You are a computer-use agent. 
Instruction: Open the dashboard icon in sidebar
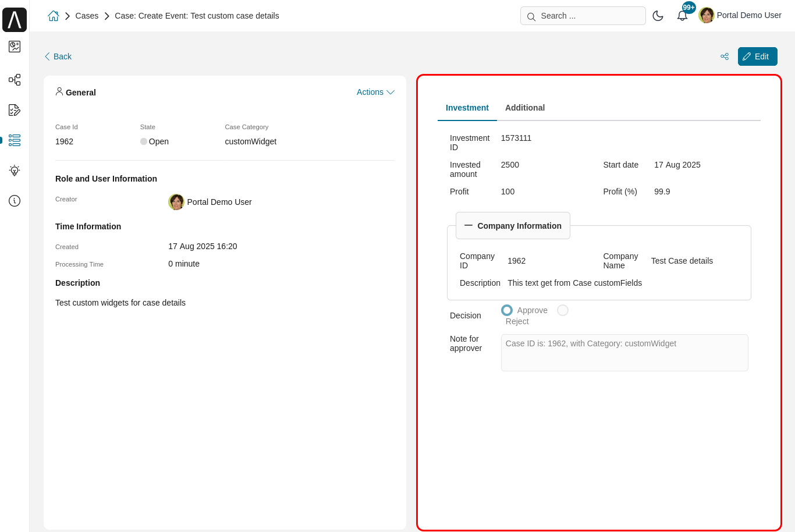tap(15, 47)
